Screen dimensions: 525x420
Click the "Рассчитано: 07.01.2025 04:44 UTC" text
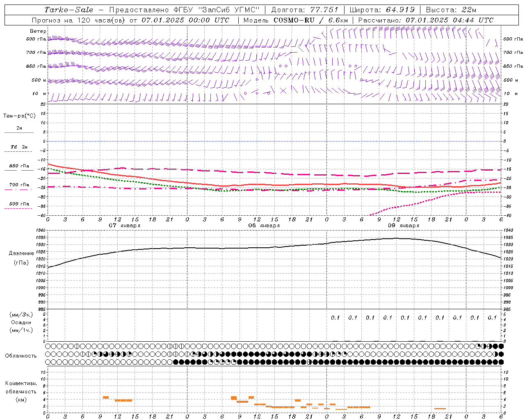click(426, 20)
